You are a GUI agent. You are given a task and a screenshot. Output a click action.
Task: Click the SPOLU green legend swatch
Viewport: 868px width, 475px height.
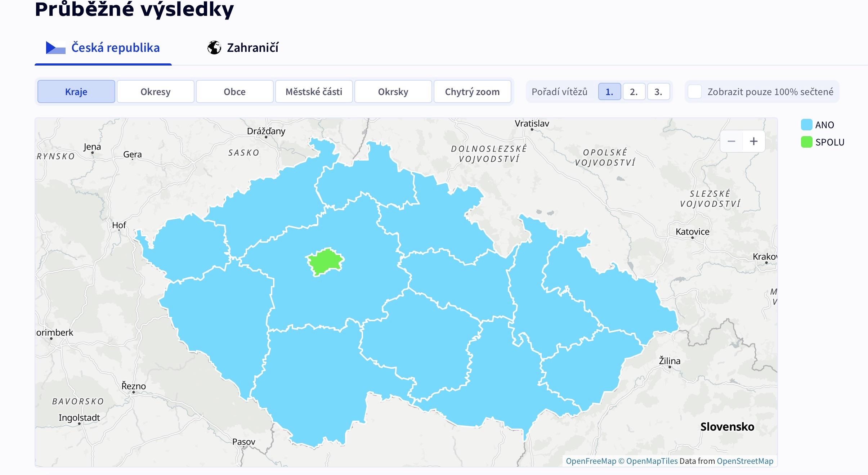806,142
